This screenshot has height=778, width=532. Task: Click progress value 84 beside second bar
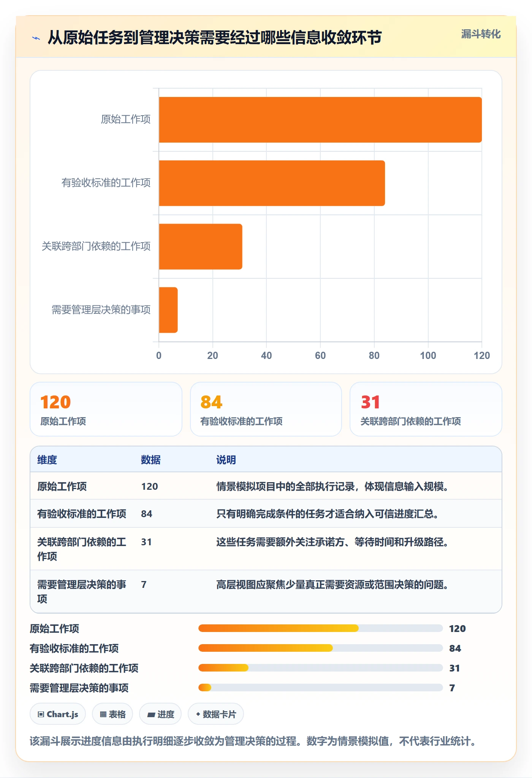tap(455, 648)
